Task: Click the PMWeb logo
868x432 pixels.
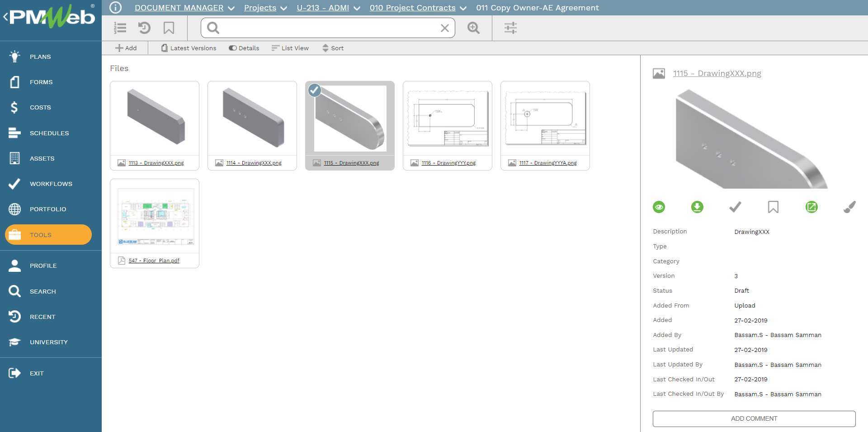Action: (x=52, y=17)
